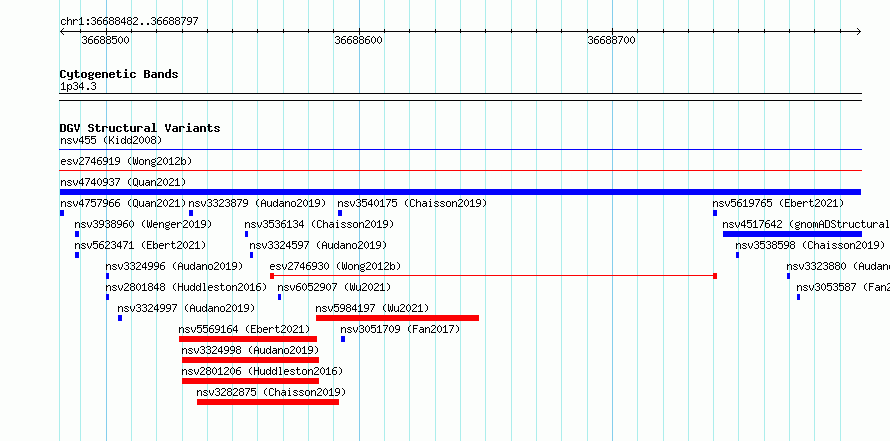
Task: Open the nsv6052907 (Wu2021) label
Action: [334, 287]
